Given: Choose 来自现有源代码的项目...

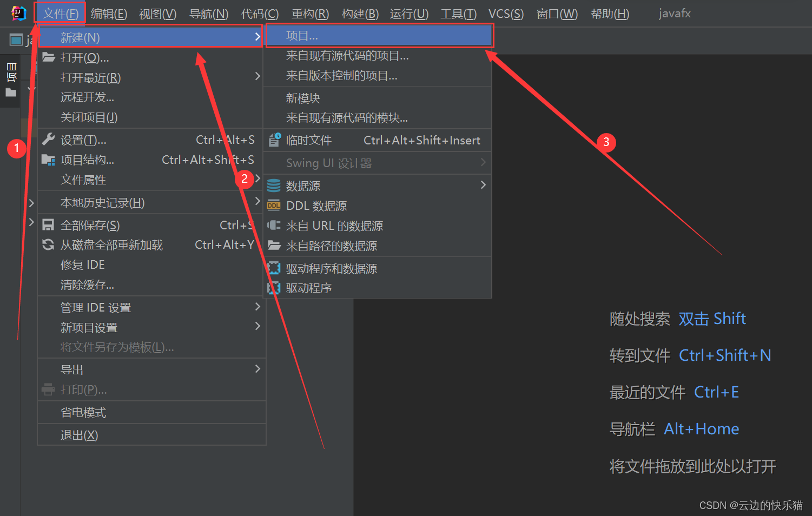Looking at the screenshot, I should 378,56.
